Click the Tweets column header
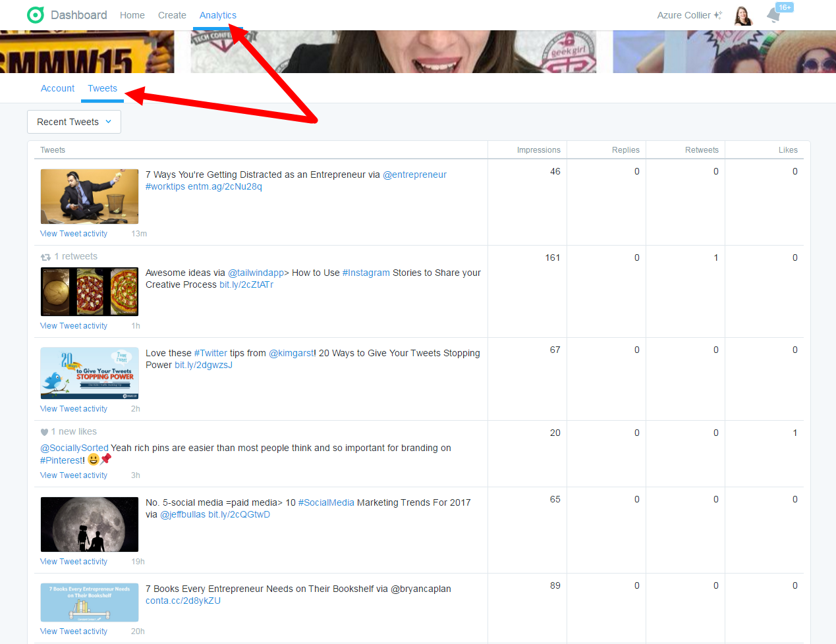 click(53, 150)
